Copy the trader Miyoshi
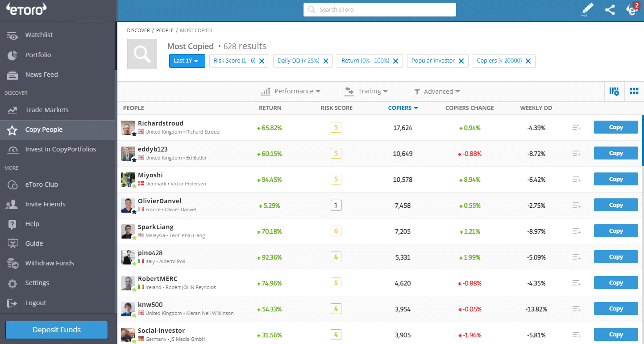The width and height of the screenshot is (644, 344). (x=616, y=179)
